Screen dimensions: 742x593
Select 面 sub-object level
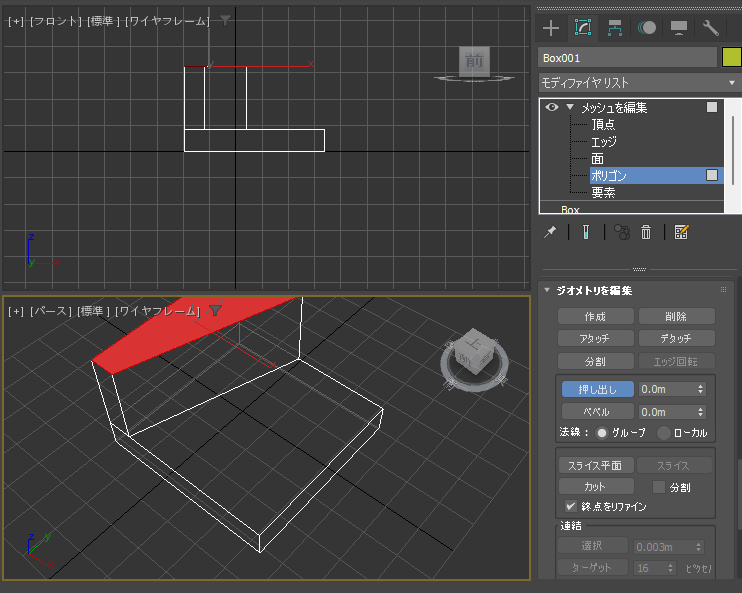(x=597, y=159)
